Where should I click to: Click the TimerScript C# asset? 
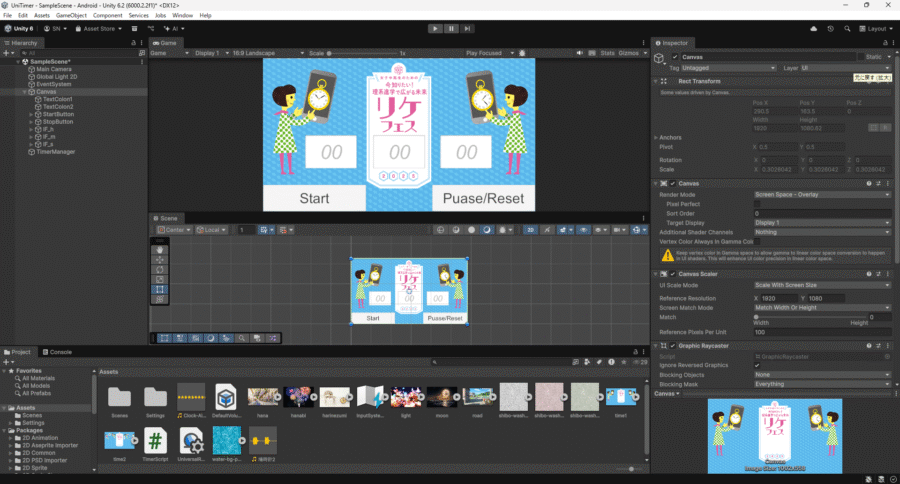tap(155, 441)
